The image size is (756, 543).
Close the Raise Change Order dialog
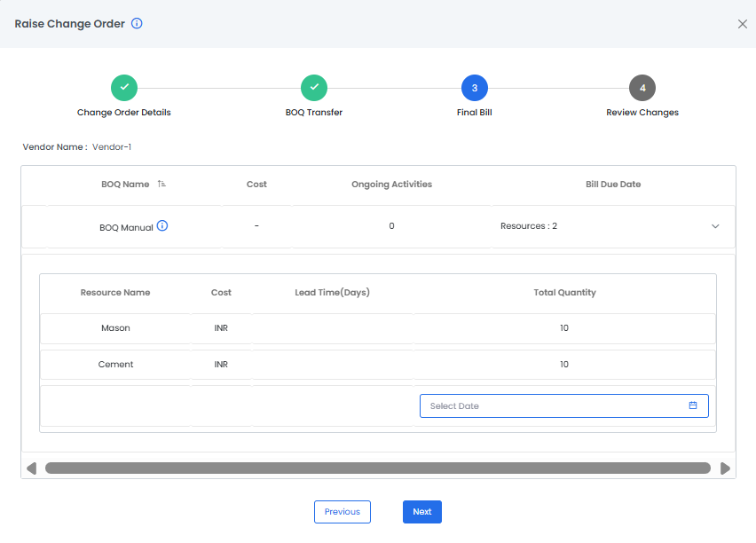point(743,24)
